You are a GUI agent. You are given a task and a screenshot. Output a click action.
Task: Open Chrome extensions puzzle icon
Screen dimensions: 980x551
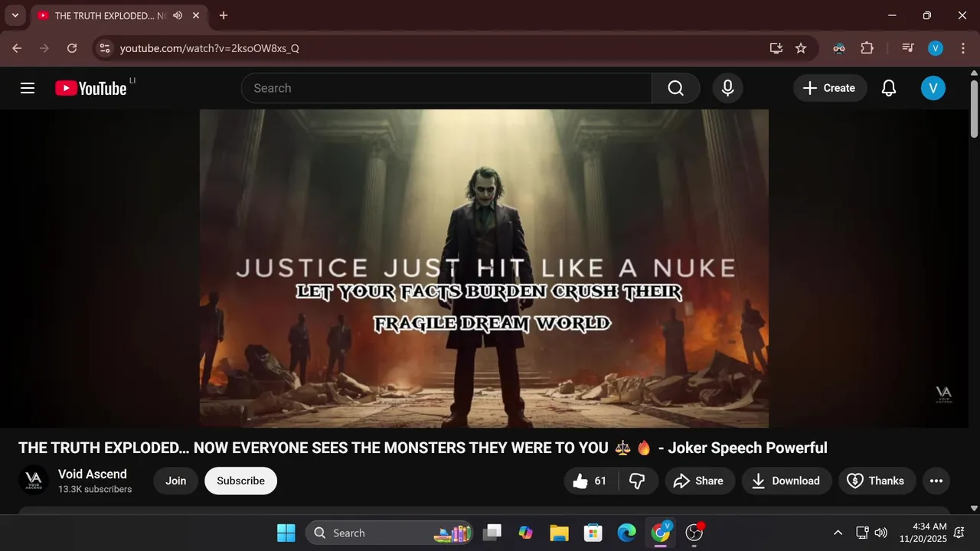(867, 48)
